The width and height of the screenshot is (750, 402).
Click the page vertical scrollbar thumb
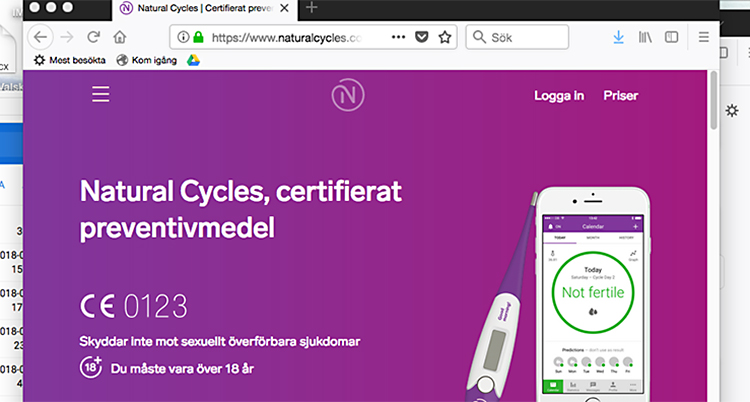click(714, 100)
